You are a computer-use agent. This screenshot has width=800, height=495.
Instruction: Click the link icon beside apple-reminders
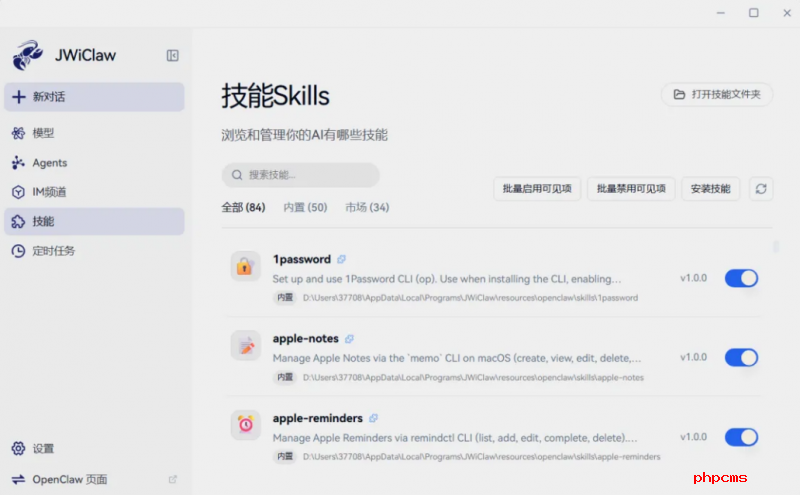[x=373, y=418]
